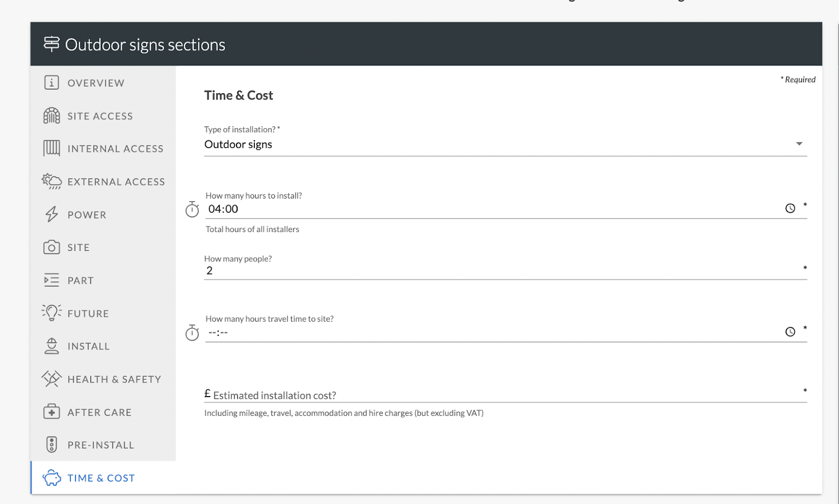This screenshot has width=839, height=504.
Task: Open FUTURE section label
Action: [88, 314]
